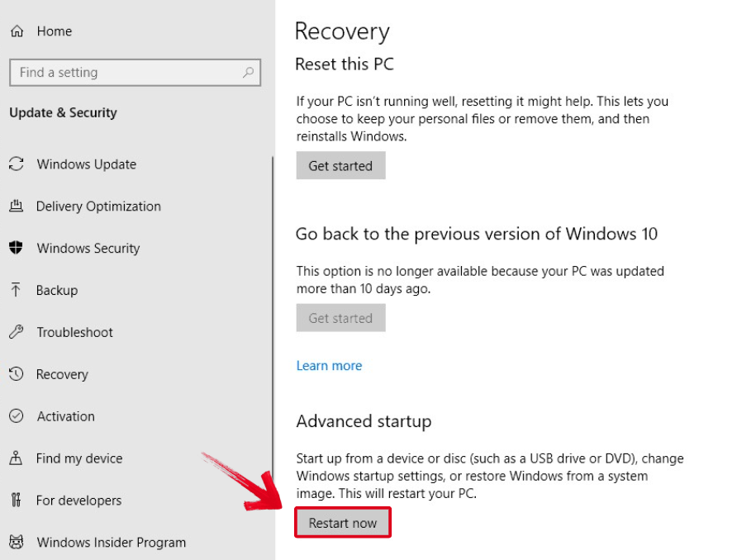Viewport: 756px width, 560px height.
Task: Click the For developers icon
Action: [x=17, y=501]
